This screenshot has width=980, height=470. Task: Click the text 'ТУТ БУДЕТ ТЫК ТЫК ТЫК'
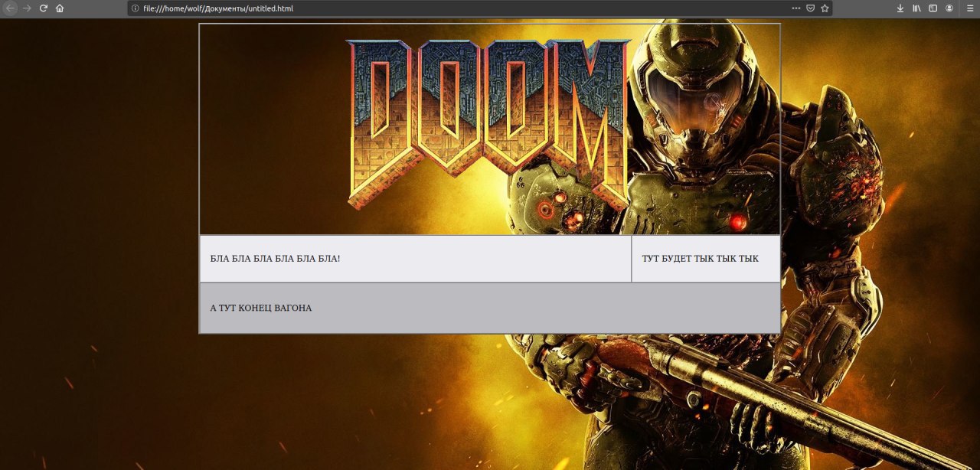pos(701,259)
